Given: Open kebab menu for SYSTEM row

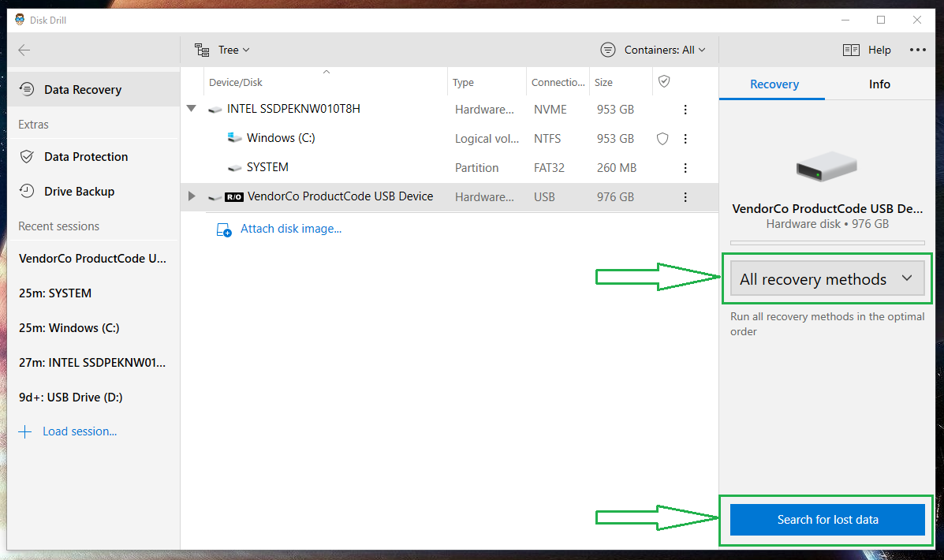Looking at the screenshot, I should point(685,168).
